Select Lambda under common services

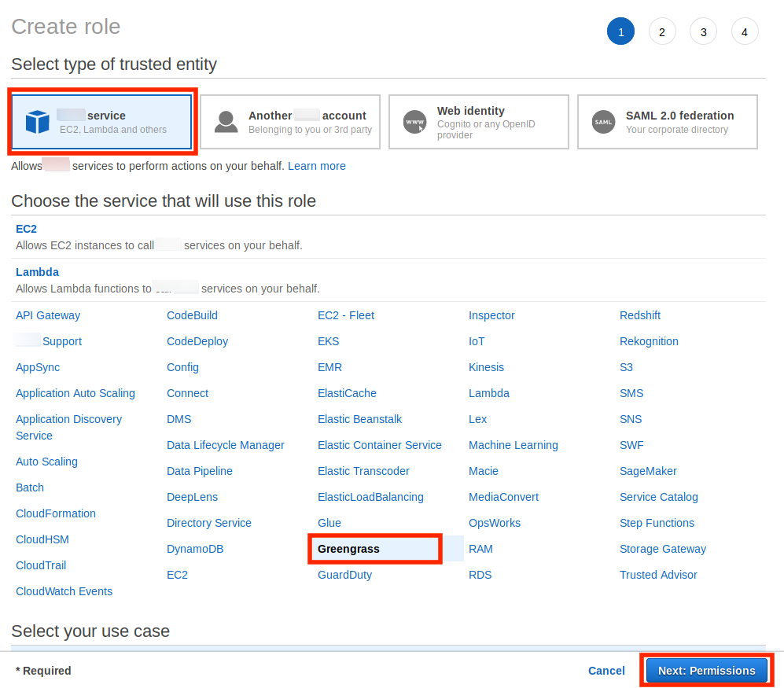37,272
